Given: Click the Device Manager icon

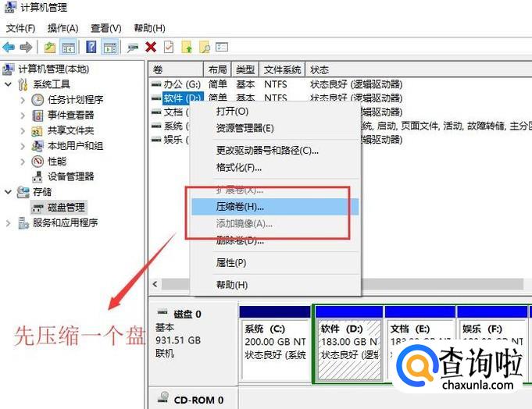Looking at the screenshot, I should tap(37, 176).
